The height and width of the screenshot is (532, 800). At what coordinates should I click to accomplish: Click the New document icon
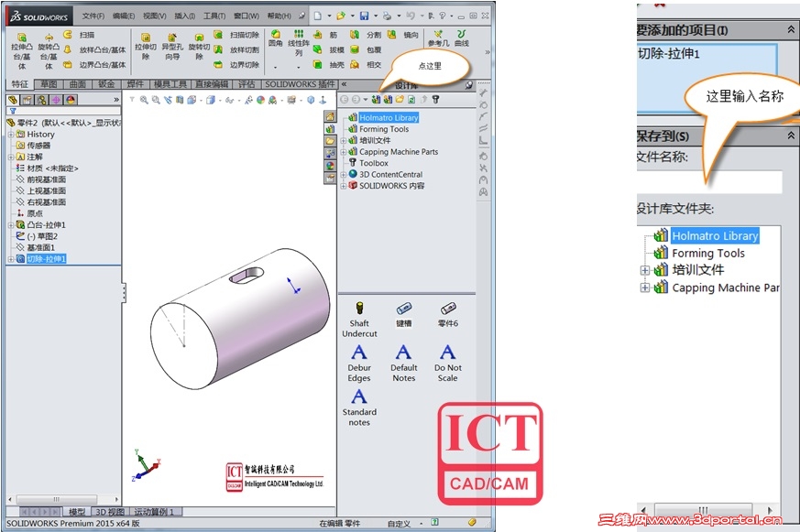point(317,16)
